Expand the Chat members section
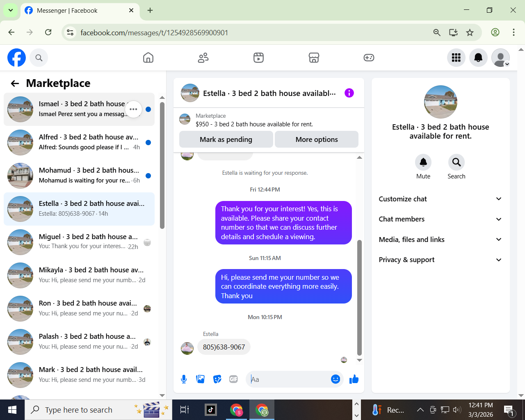 441,219
